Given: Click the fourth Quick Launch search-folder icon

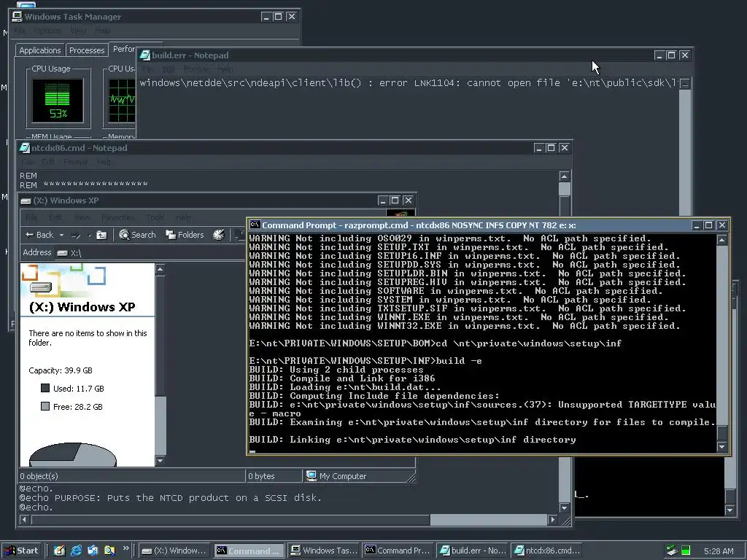Looking at the screenshot, I should tap(109, 551).
